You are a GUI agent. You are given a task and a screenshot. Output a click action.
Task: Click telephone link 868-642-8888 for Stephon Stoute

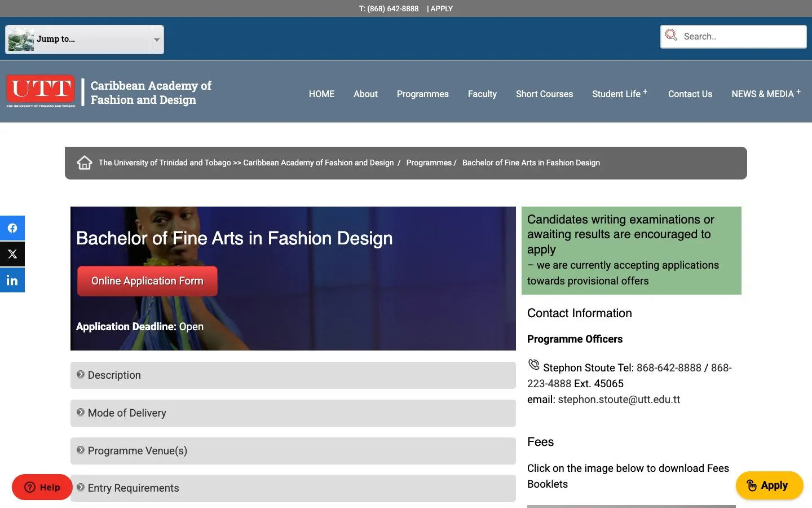point(669,368)
